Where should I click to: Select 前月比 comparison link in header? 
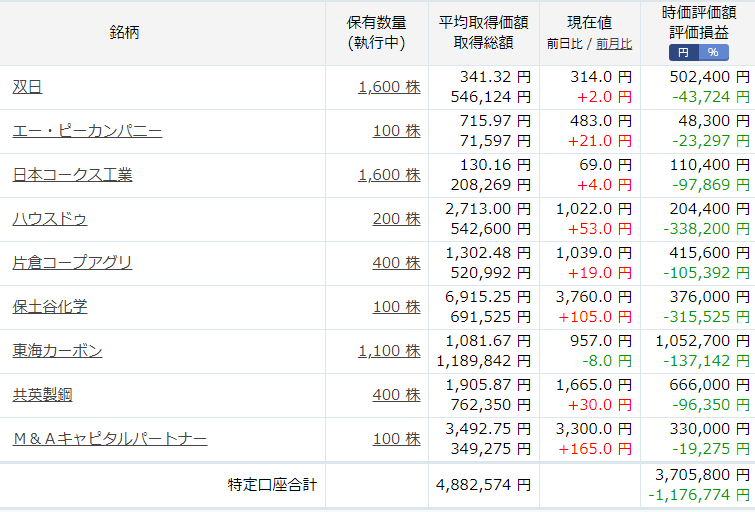tap(614, 44)
